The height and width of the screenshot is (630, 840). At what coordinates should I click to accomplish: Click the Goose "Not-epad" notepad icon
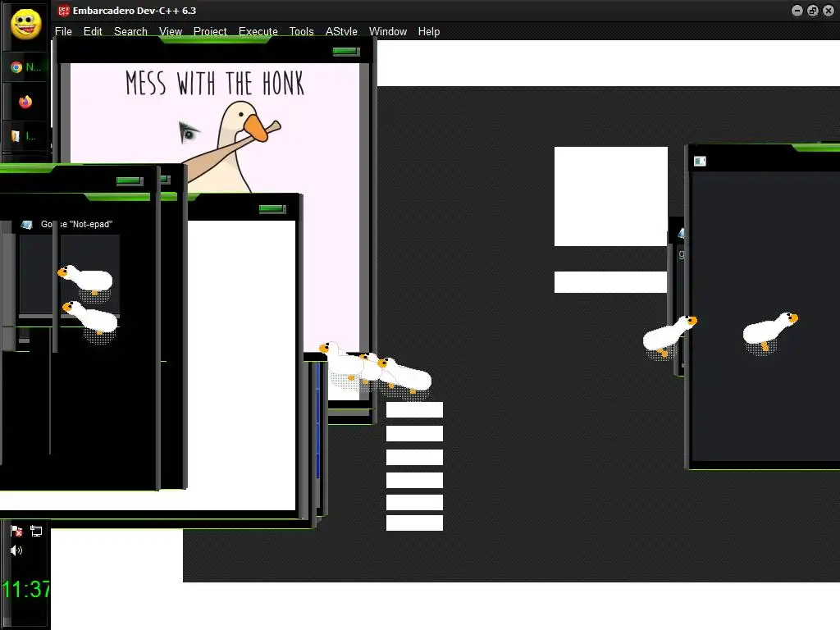pos(27,225)
